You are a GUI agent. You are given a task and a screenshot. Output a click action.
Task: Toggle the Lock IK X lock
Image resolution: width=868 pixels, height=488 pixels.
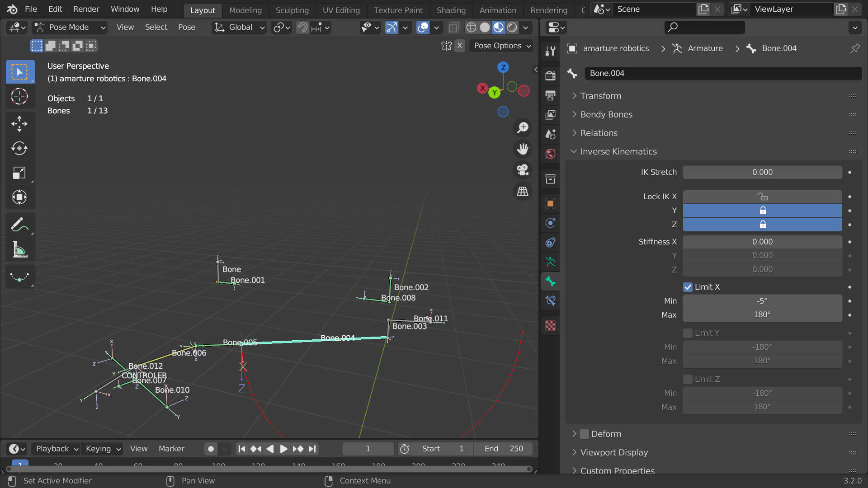(x=762, y=197)
